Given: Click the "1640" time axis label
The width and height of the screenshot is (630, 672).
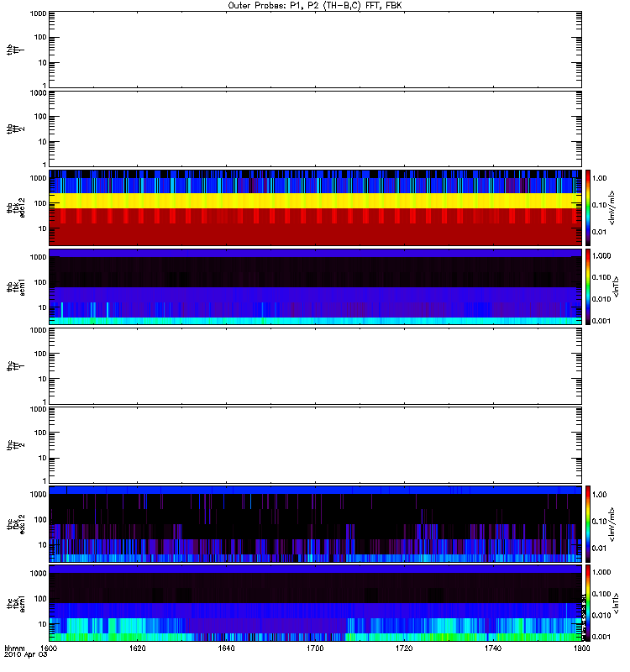Looking at the screenshot, I should point(226,648).
